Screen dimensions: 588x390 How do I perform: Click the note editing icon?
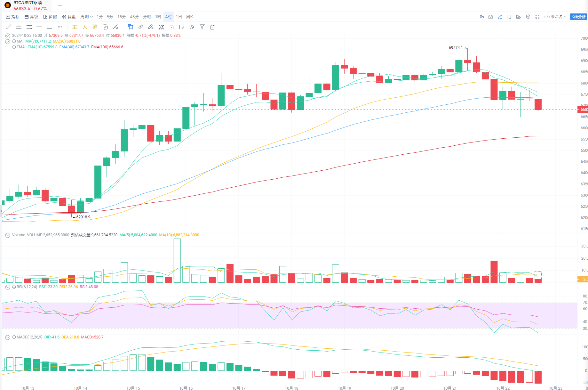pyautogui.click(x=182, y=27)
